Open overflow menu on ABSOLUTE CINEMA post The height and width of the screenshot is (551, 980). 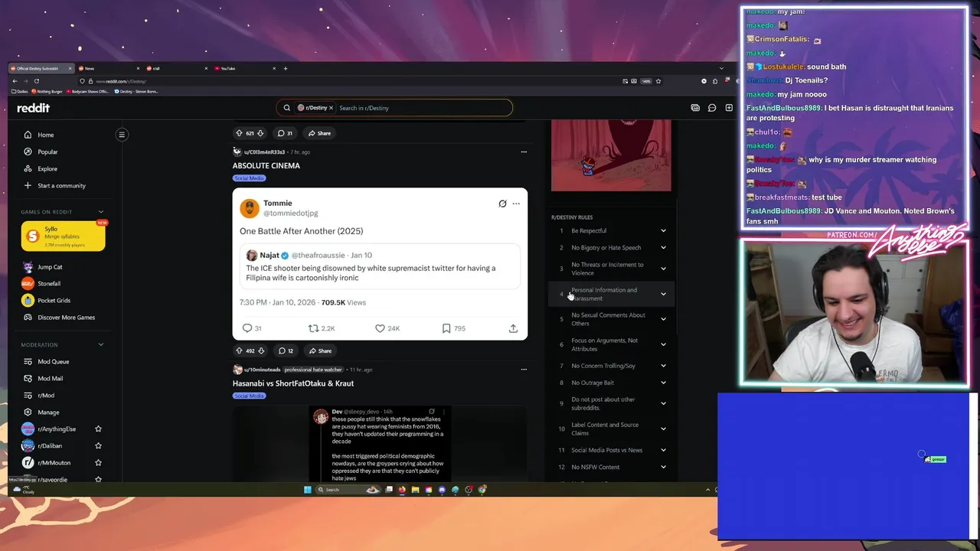tap(524, 152)
